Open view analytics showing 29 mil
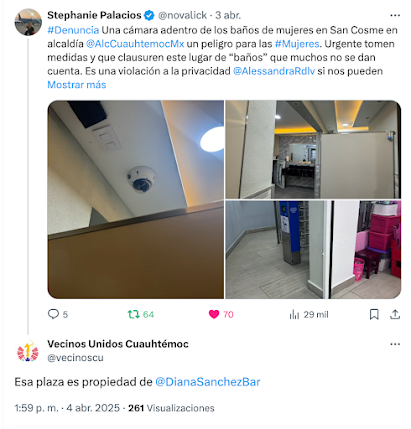 click(294, 314)
